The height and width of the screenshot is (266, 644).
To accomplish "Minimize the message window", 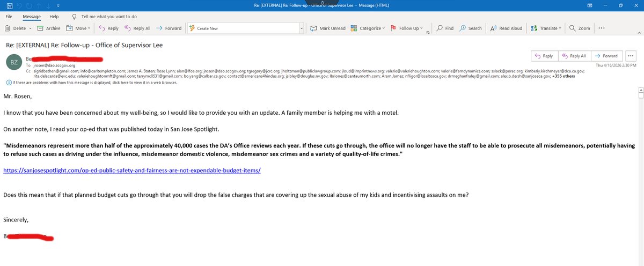I will coord(605,5).
